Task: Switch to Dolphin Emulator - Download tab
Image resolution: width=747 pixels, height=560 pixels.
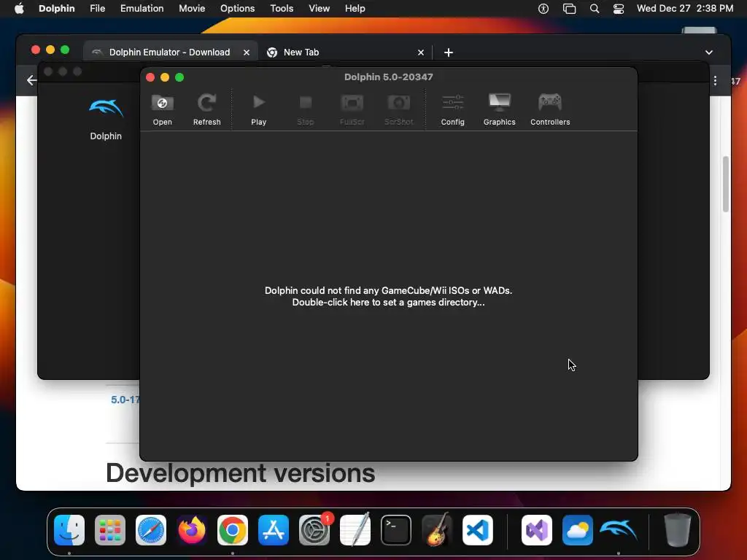Action: [169, 52]
